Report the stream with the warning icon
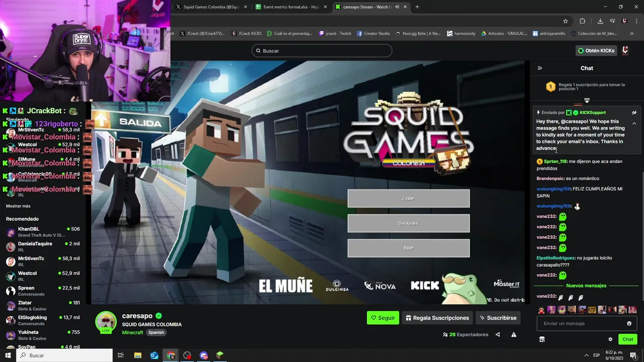644x362 pixels. pos(514,335)
